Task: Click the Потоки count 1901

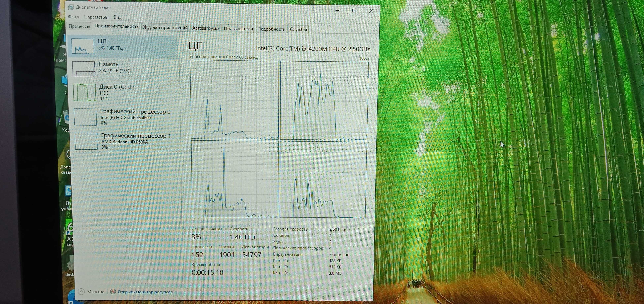Action: (227, 255)
